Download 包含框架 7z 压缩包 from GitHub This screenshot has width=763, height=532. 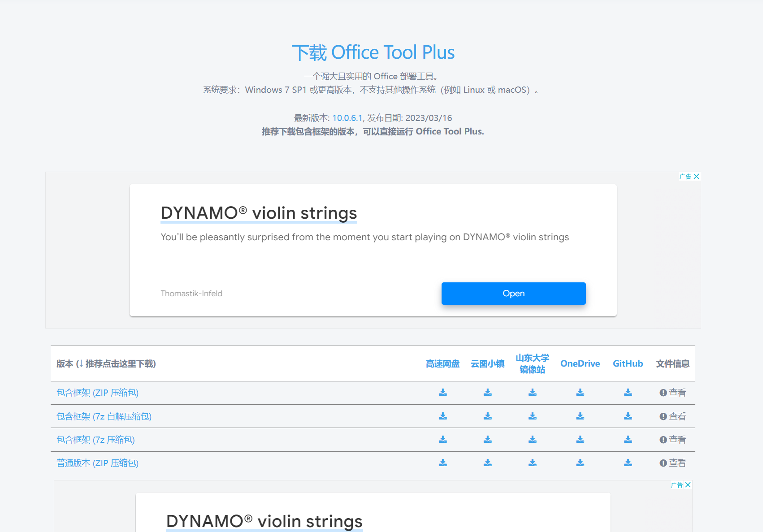[628, 440]
